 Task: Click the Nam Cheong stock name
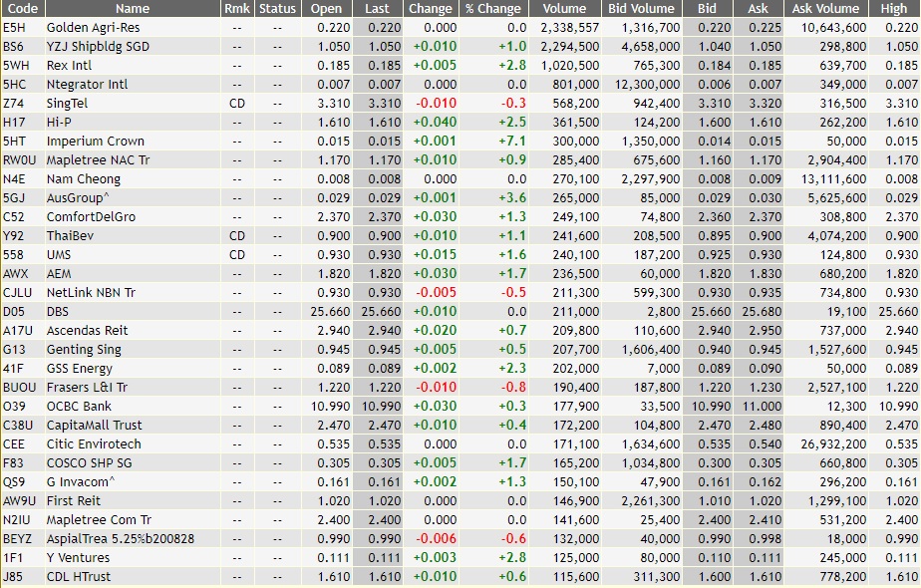point(84,179)
